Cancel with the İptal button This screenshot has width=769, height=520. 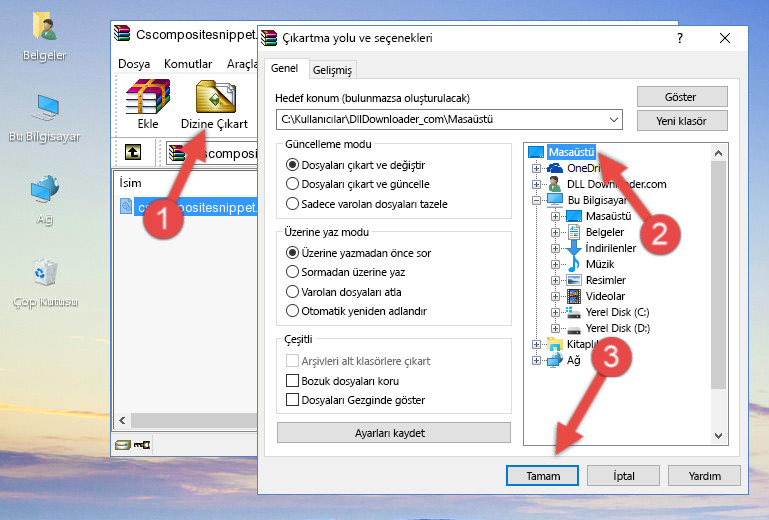coord(623,476)
